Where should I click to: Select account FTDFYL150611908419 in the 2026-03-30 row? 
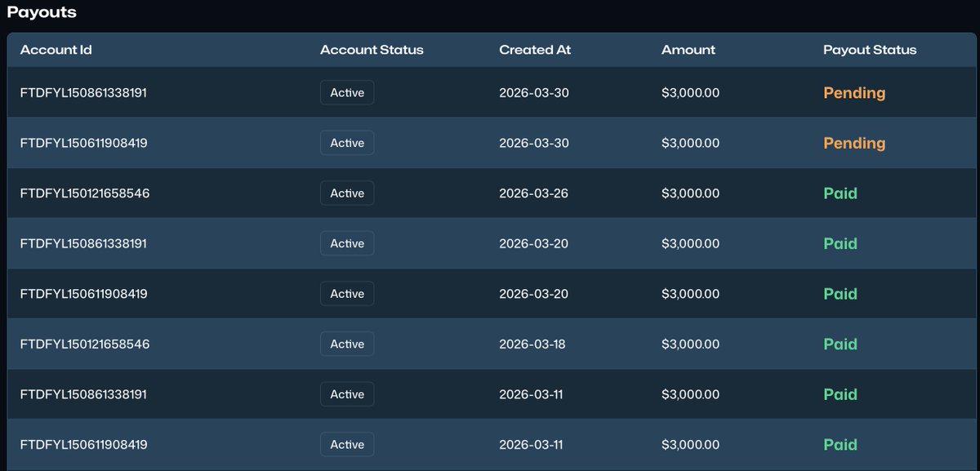pos(83,143)
